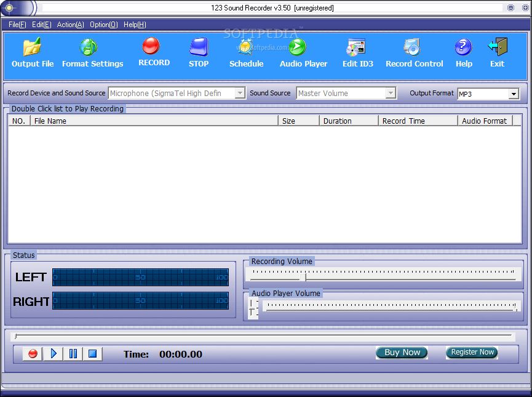Click the RIGHT channel level meter
Viewport: 532px width, 397px height.
tap(140, 300)
